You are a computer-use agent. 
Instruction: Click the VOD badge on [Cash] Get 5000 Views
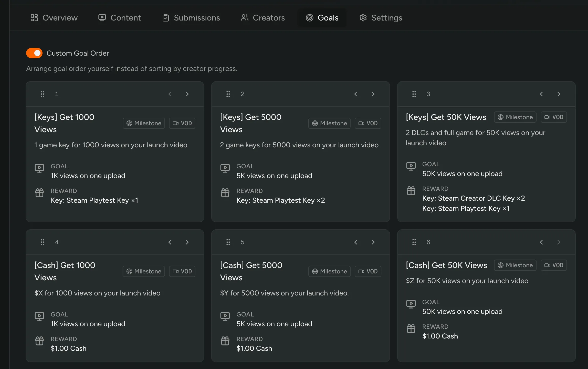click(x=368, y=271)
